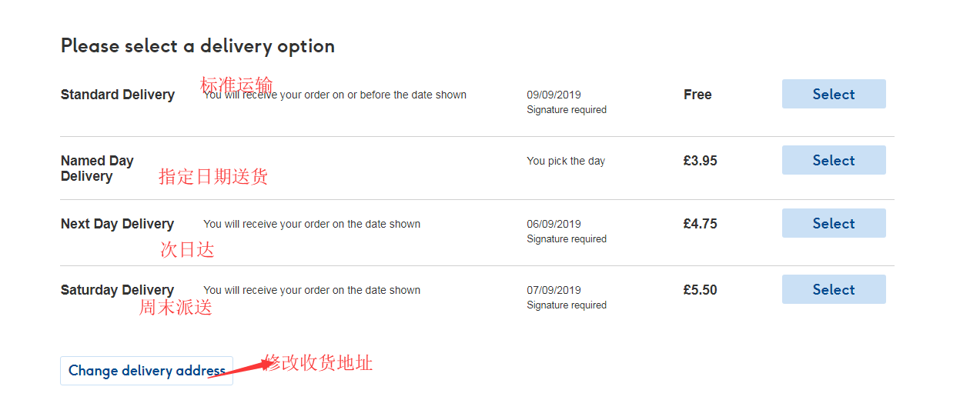Click the Change delivery address button

click(x=146, y=371)
